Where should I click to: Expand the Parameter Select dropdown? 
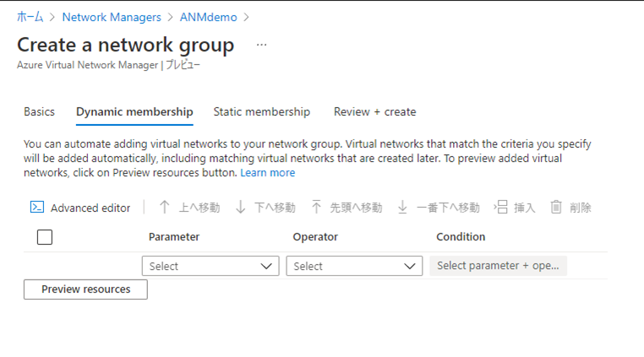[210, 266]
